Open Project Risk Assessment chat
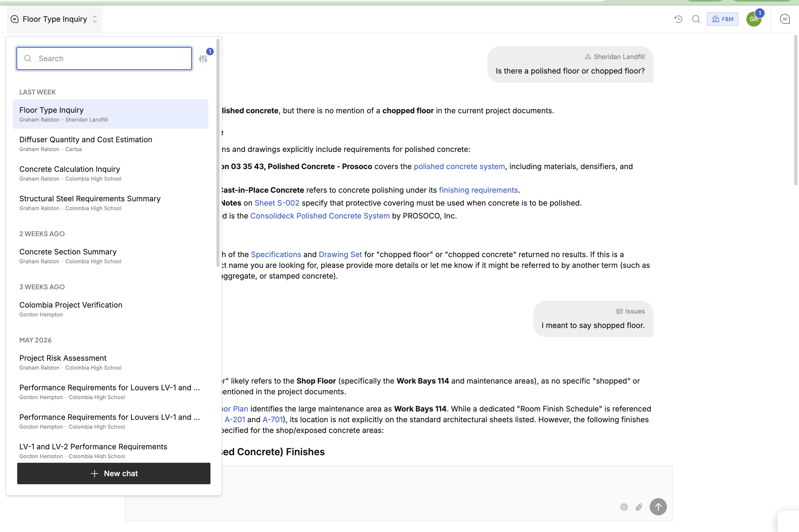 (x=110, y=362)
